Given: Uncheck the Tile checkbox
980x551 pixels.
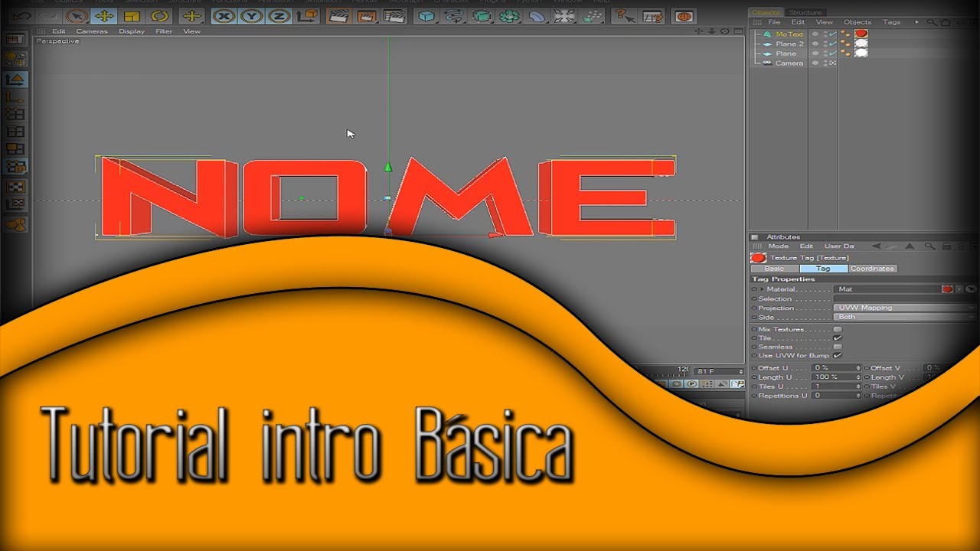Looking at the screenshot, I should 838,337.
